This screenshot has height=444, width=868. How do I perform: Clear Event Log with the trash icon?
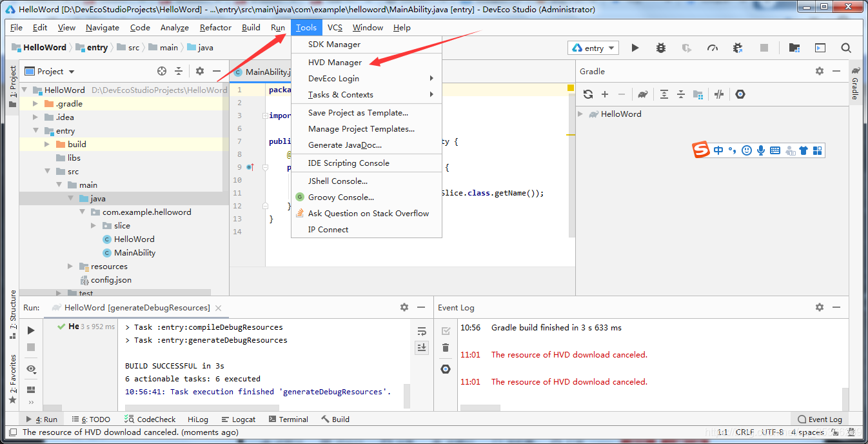click(445, 348)
